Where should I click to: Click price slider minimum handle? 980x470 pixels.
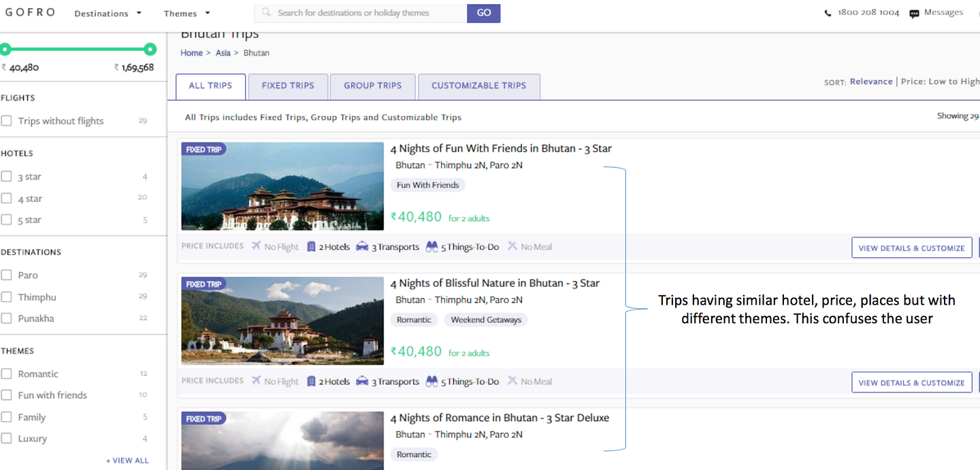[5, 49]
